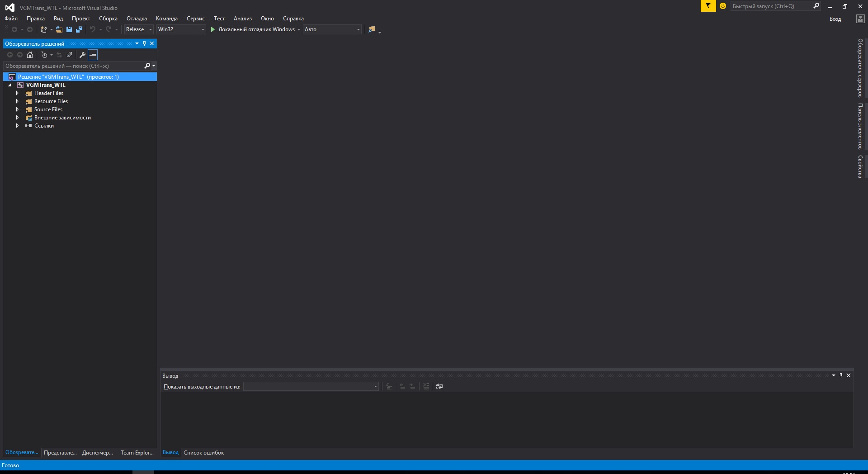Viewport: 868px width, 474px height.
Task: Expand the Header Files folder
Action: click(17, 93)
